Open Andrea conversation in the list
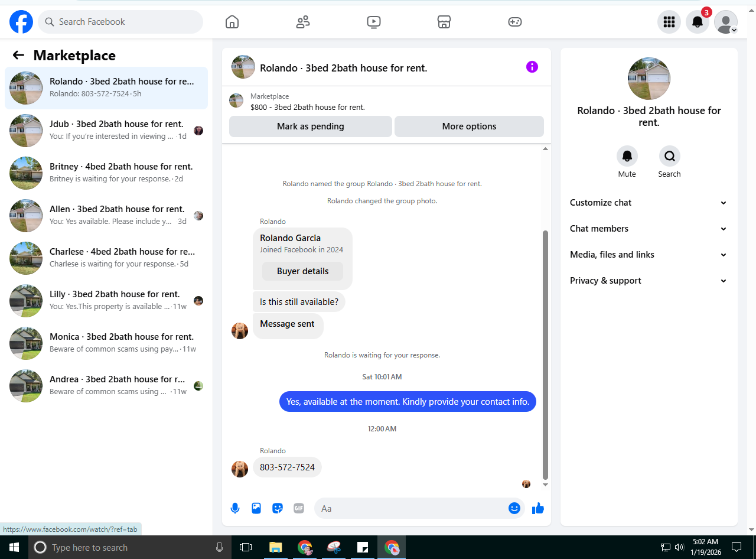The width and height of the screenshot is (756, 559). [106, 386]
